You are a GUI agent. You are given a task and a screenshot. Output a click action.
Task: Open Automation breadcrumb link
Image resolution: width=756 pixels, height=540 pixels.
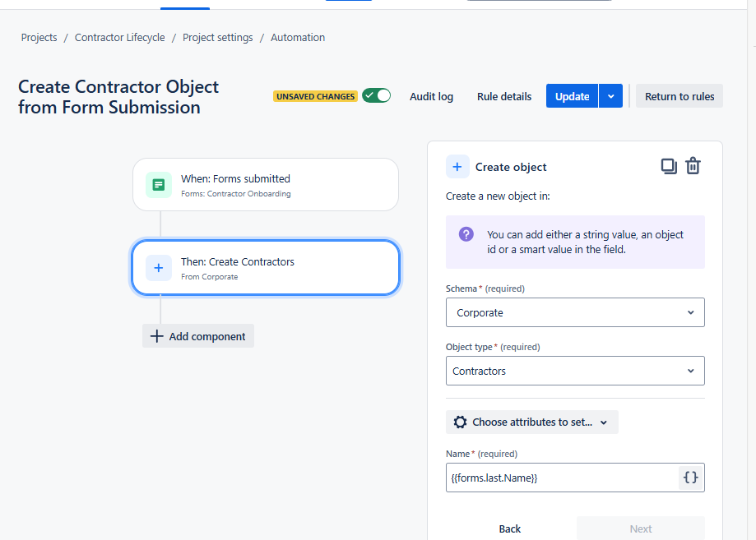pyautogui.click(x=298, y=38)
